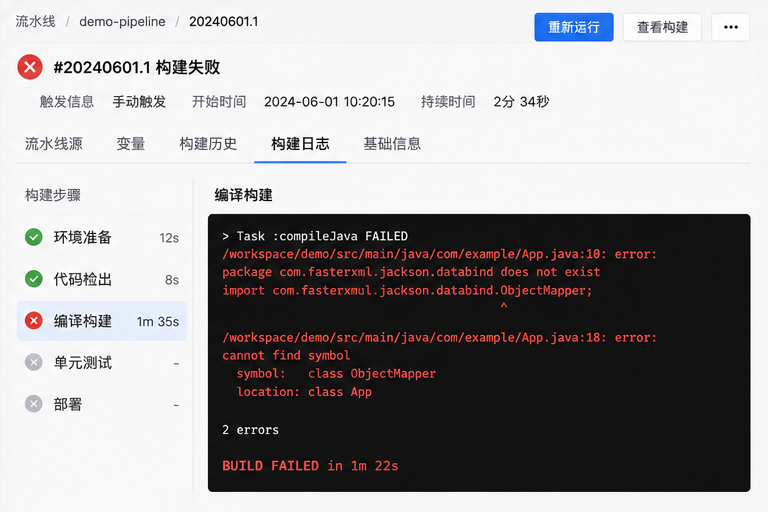Open demo-pipeline breadcrumb link
Image resolution: width=768 pixels, height=512 pixels.
tap(122, 22)
